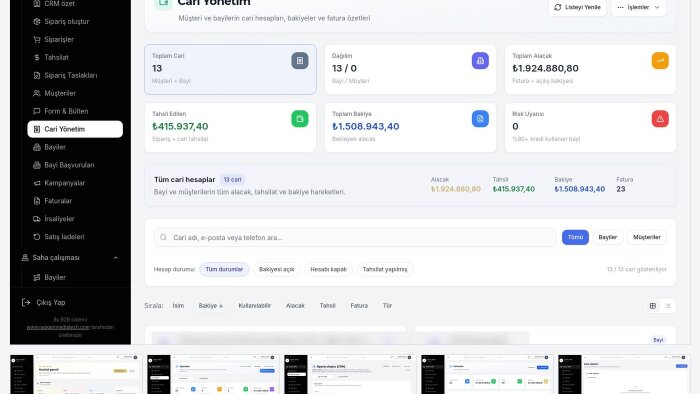Open the Sipariş oluştur (CRM) screenshot thumbnail
The image size is (700, 394).
pos(350,374)
